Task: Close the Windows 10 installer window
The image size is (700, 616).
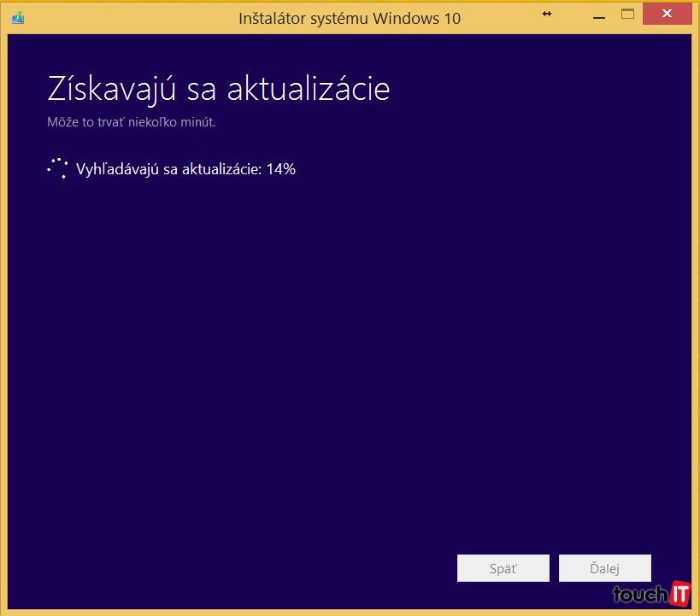Action: click(x=669, y=15)
